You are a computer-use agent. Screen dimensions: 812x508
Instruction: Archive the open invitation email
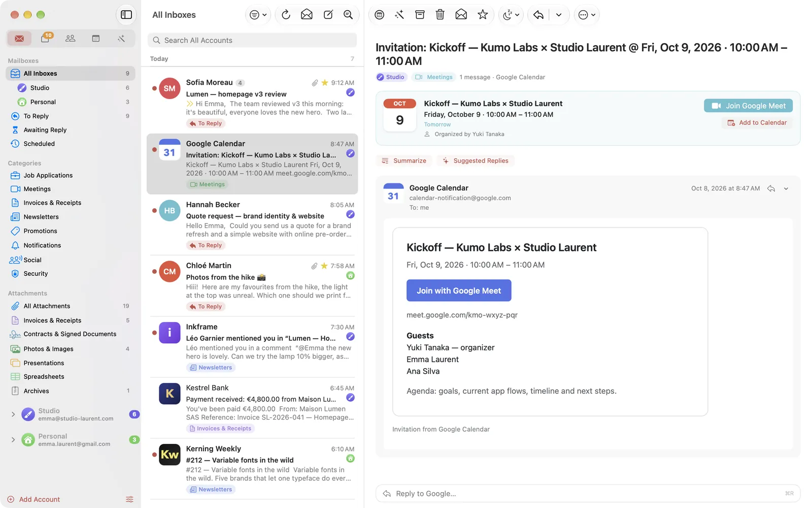(x=420, y=15)
